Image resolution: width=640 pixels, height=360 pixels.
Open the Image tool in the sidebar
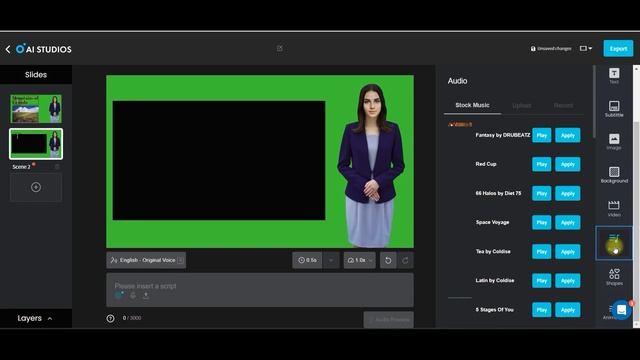point(614,142)
